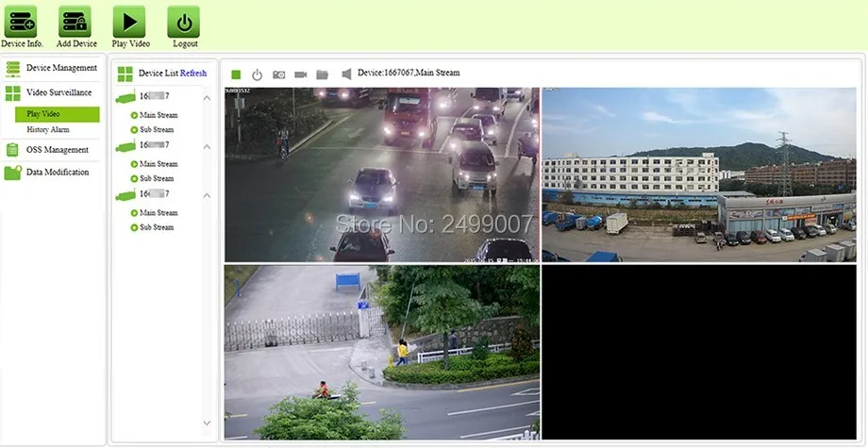868x448 pixels.
Task: Stop video with green square button
Action: point(236,75)
